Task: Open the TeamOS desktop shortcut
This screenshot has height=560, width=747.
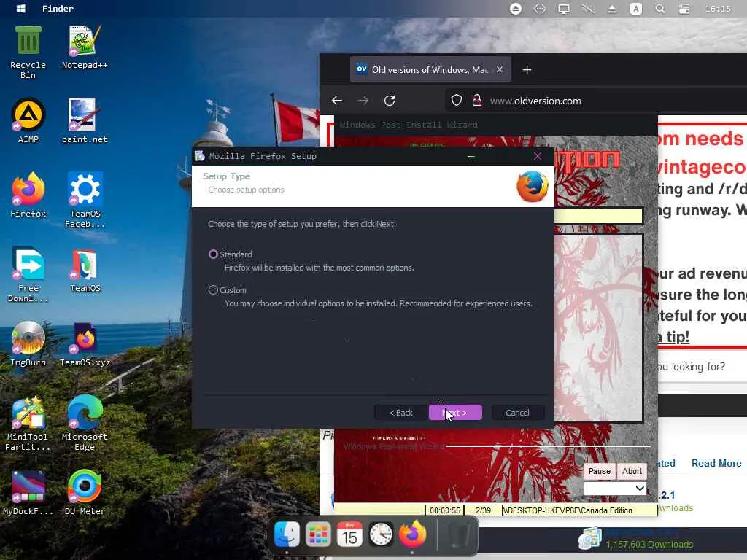Action: [x=85, y=270]
